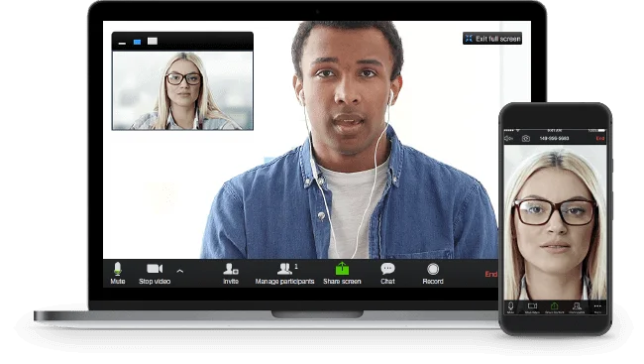Select the blonde woman's thumbnail video on laptop
644x364 pixels.
coord(182,90)
